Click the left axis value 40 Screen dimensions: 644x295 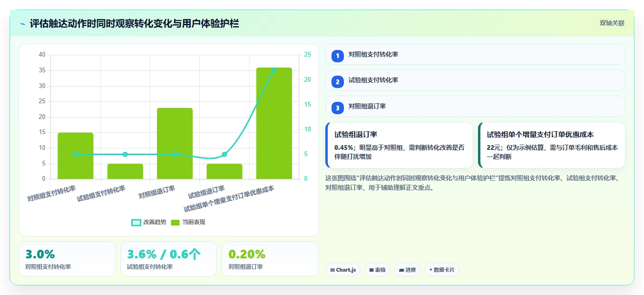(42, 55)
